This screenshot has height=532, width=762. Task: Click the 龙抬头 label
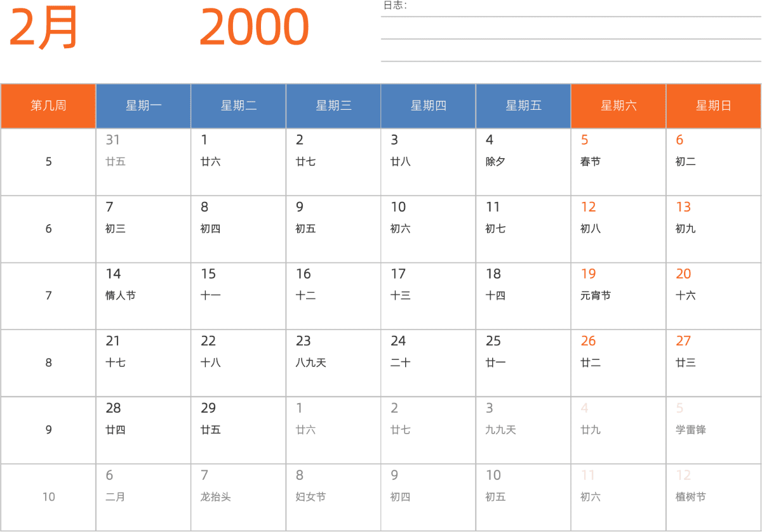click(x=216, y=497)
